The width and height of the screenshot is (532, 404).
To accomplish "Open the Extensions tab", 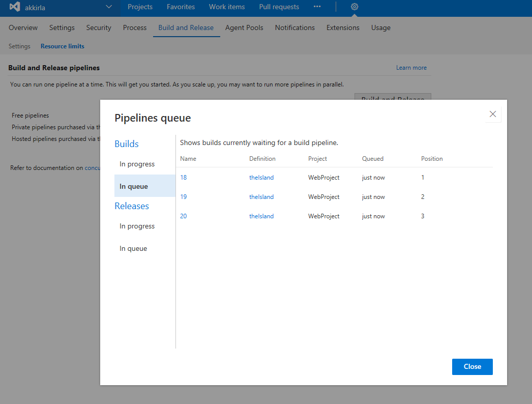I will [x=343, y=28].
